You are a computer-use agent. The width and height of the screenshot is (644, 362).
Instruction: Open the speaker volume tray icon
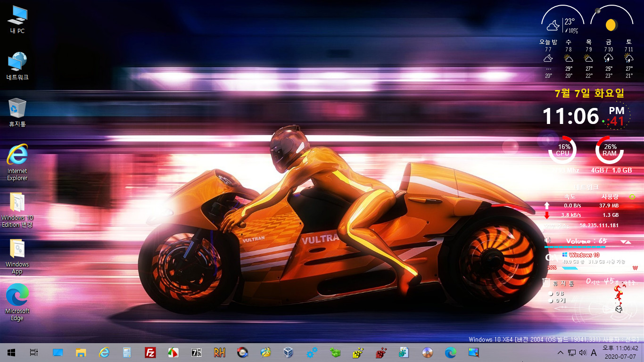point(582,353)
